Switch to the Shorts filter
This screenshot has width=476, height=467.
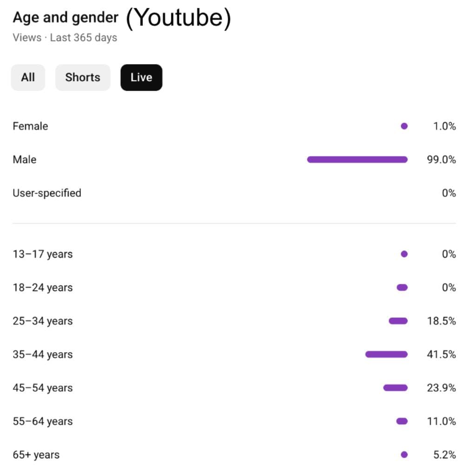point(83,77)
